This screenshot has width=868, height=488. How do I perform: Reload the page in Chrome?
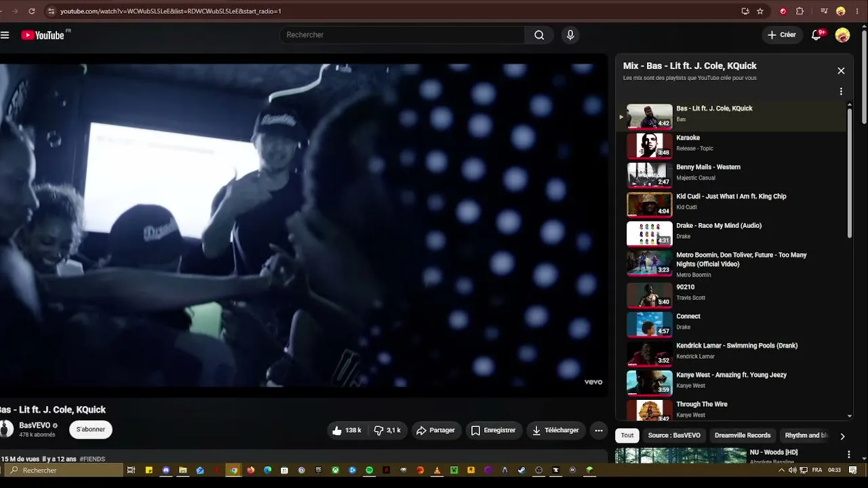tap(32, 11)
